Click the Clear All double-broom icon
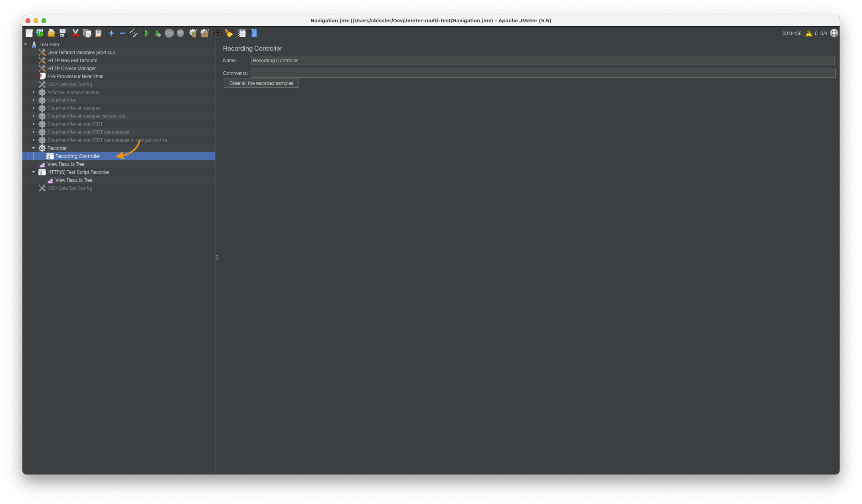 pyautogui.click(x=204, y=33)
